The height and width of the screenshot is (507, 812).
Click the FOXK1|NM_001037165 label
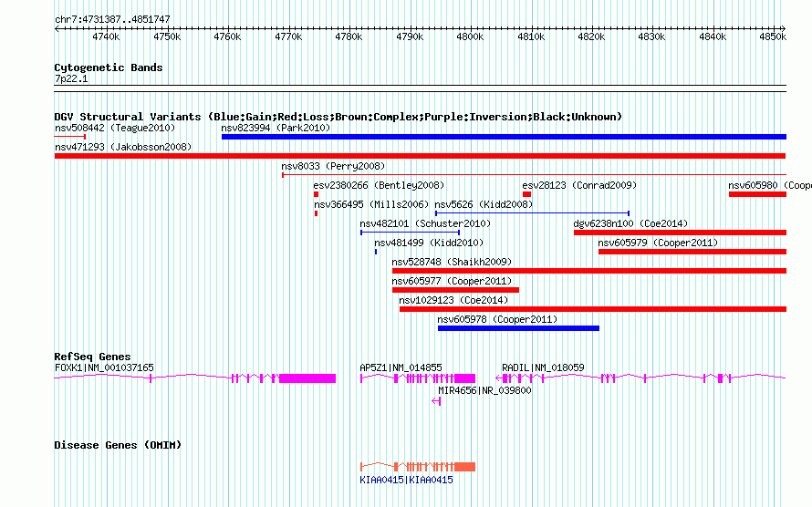tap(104, 367)
